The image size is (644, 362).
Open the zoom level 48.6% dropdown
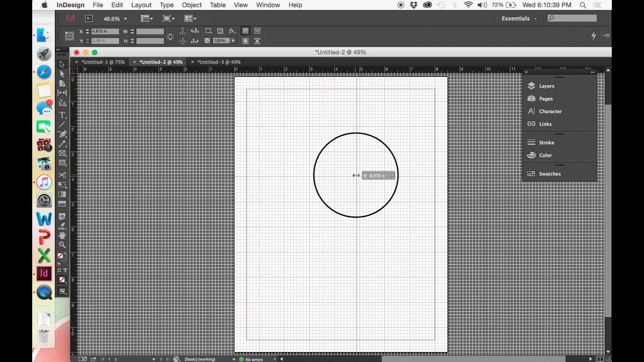pos(125,19)
